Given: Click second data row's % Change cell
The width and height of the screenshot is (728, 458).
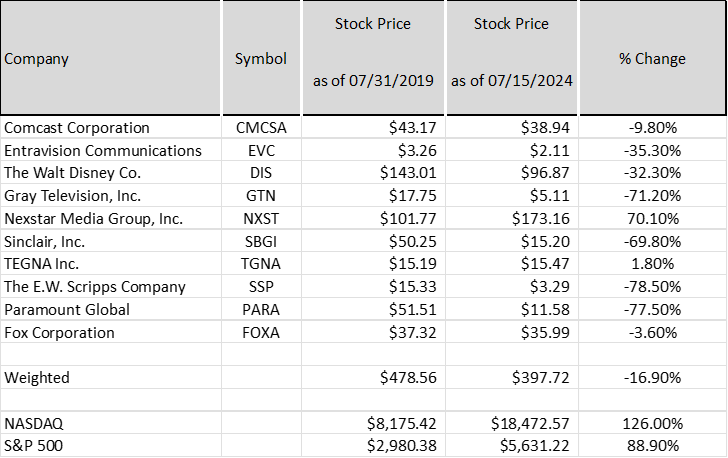Looking at the screenshot, I should coord(652,149).
